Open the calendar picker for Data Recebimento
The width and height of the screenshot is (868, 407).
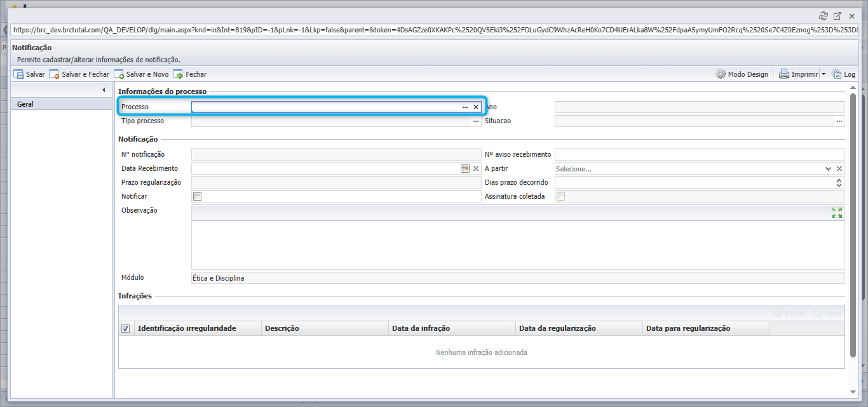[465, 168]
